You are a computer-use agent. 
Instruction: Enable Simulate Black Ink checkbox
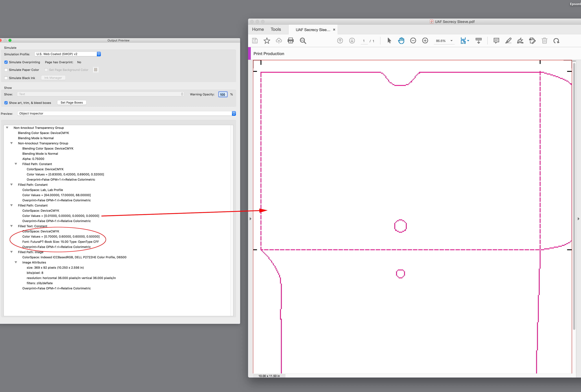point(6,78)
